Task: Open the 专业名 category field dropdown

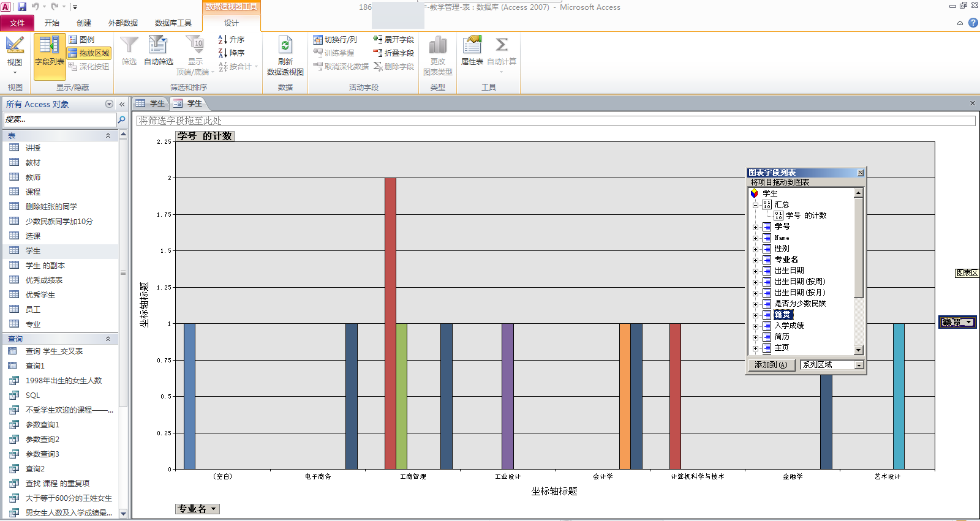Action: coord(213,509)
